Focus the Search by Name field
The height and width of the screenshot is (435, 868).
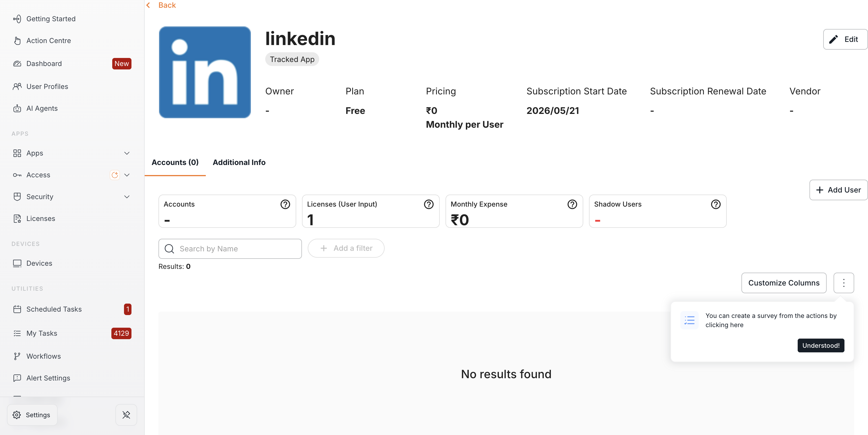230,249
